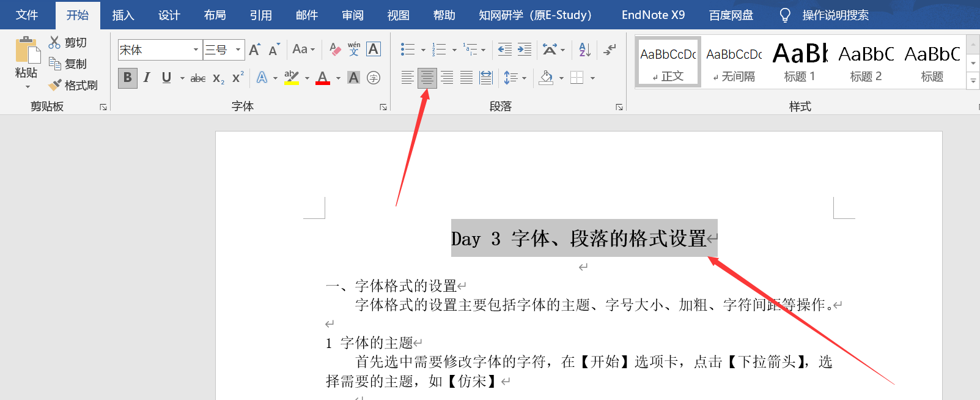Screen dimensions: 980x400
Task: Toggle character shading icon
Action: coord(353,78)
